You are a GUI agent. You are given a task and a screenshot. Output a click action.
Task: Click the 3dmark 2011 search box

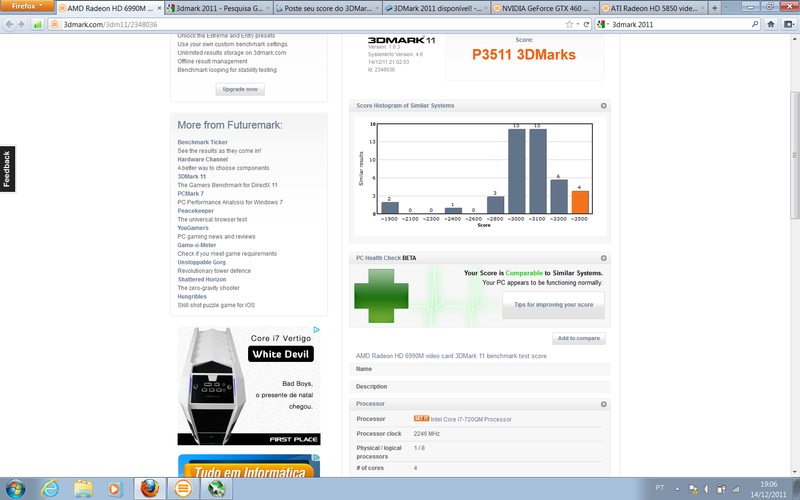(x=679, y=24)
